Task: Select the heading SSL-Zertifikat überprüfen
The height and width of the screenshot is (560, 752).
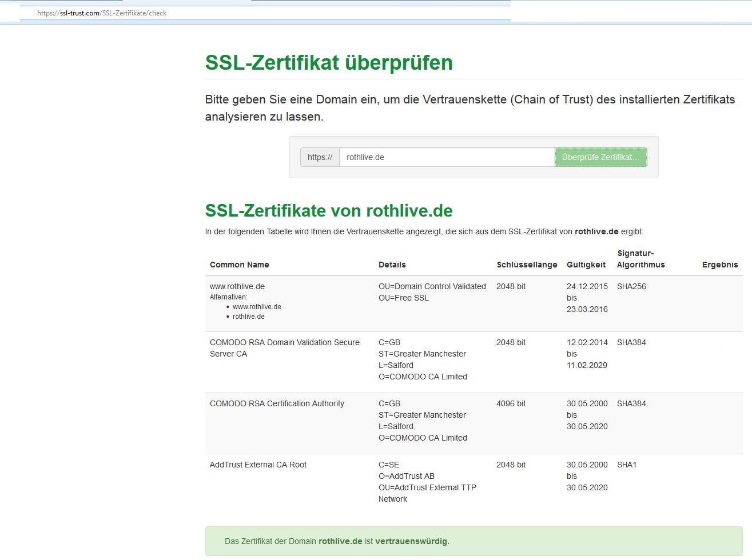Action: coord(329,62)
